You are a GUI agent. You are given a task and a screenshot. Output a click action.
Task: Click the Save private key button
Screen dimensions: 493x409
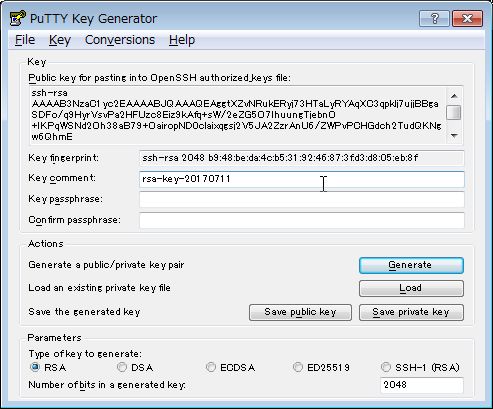[x=411, y=312]
